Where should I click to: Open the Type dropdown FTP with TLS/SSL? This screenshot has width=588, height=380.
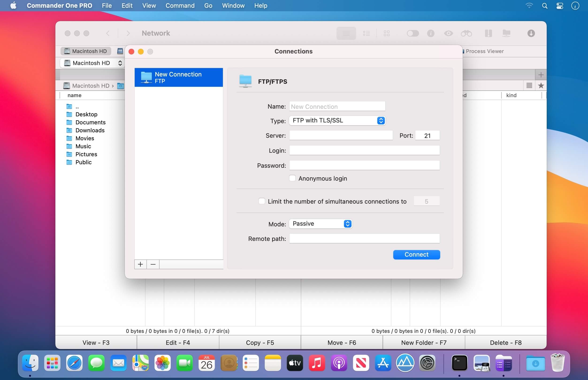click(x=337, y=120)
